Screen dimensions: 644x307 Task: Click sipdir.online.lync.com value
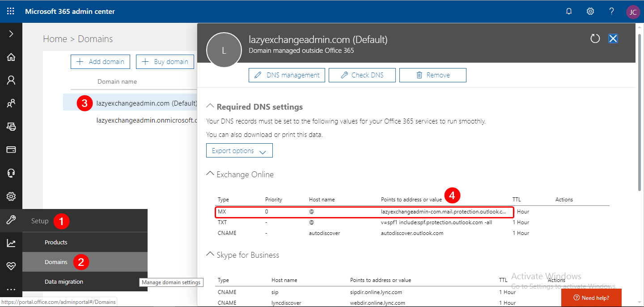[376, 292]
